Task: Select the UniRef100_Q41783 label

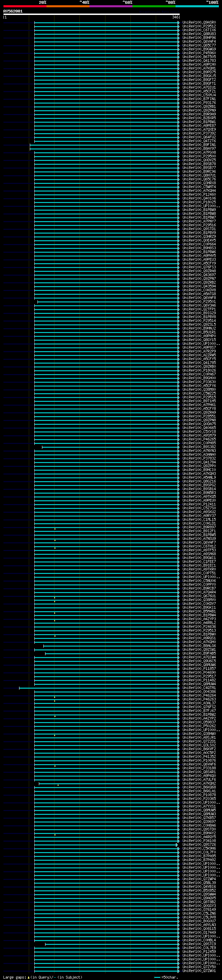Action: (x=199, y=60)
